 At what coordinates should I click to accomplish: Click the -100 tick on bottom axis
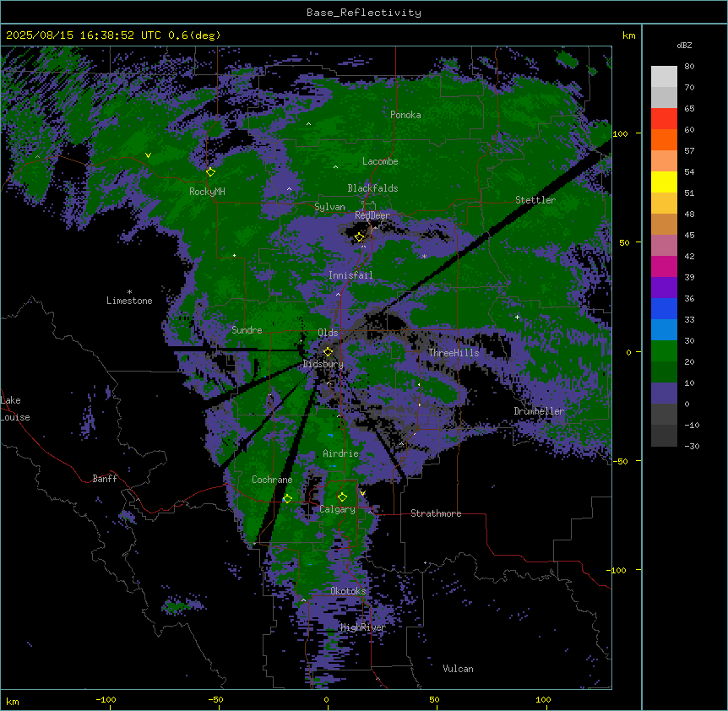pos(106,699)
